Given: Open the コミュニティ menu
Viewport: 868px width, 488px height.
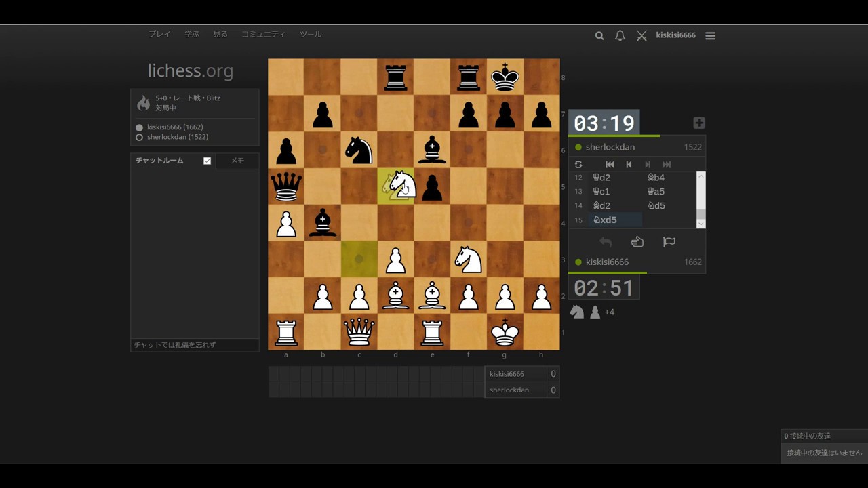Looking at the screenshot, I should coord(263,34).
